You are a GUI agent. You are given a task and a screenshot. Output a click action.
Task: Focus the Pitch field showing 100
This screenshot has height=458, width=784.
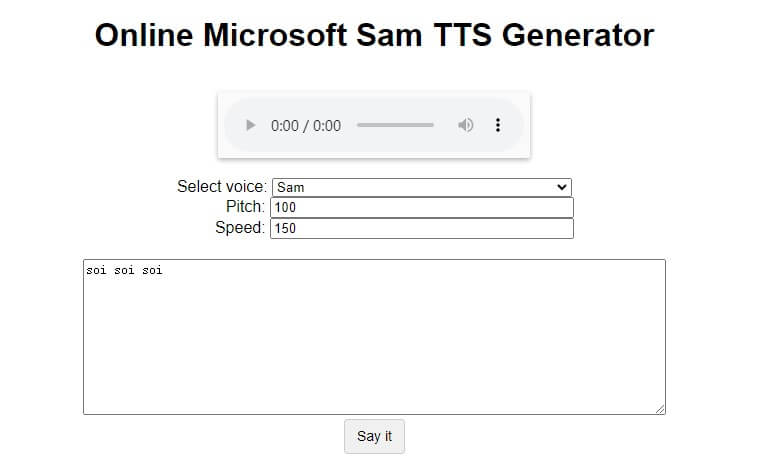click(x=421, y=207)
